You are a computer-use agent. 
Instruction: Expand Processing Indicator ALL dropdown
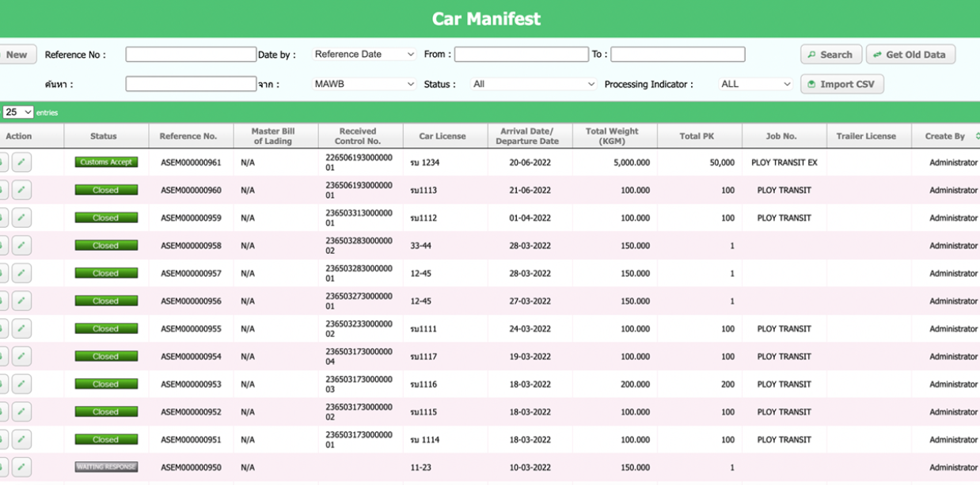click(755, 84)
